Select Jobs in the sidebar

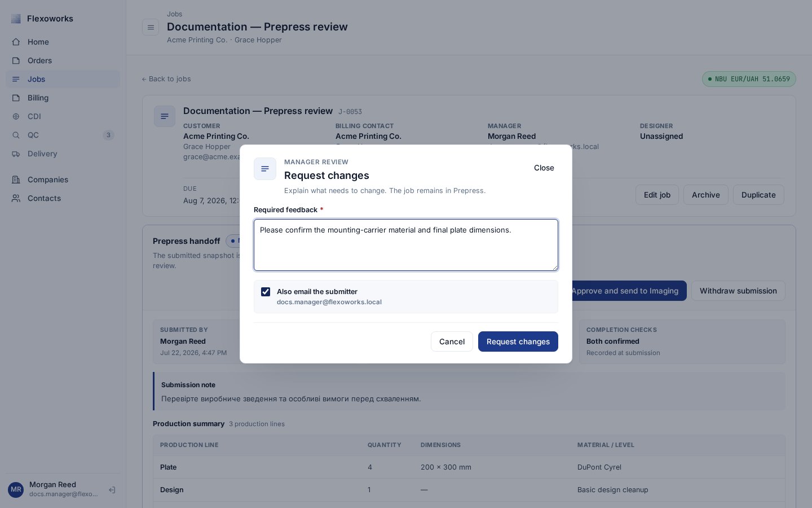click(x=63, y=79)
